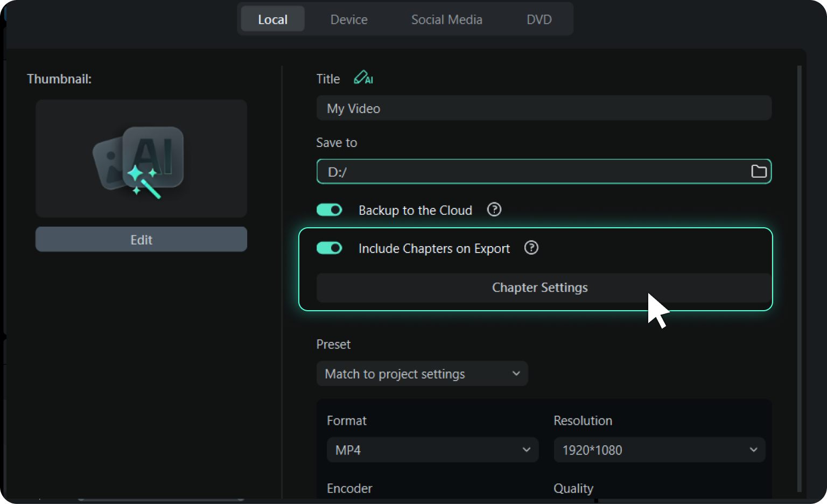This screenshot has height=504, width=827.
Task: Expand the Match to project settings preset dropdown
Action: 422,374
